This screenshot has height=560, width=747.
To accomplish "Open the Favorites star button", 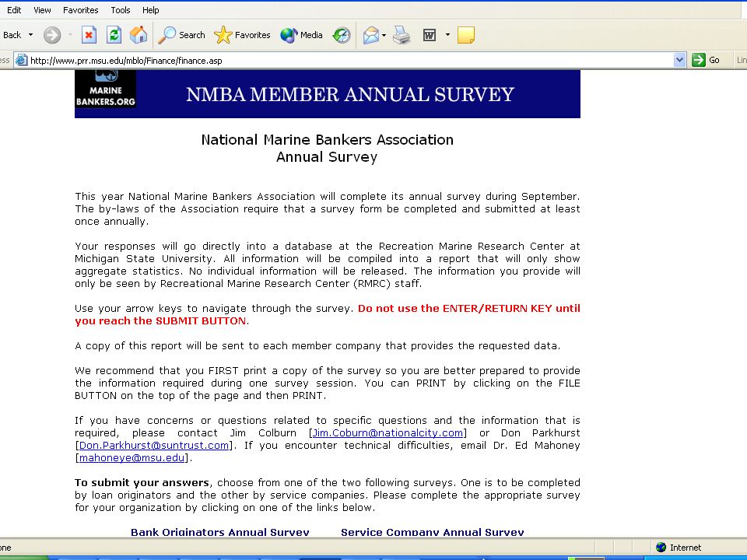I will (x=242, y=35).
